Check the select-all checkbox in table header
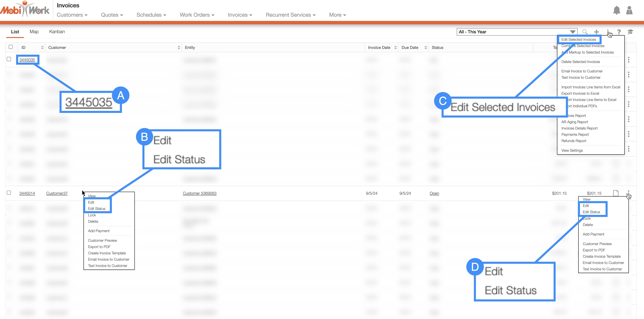The image size is (644, 319). (11, 47)
